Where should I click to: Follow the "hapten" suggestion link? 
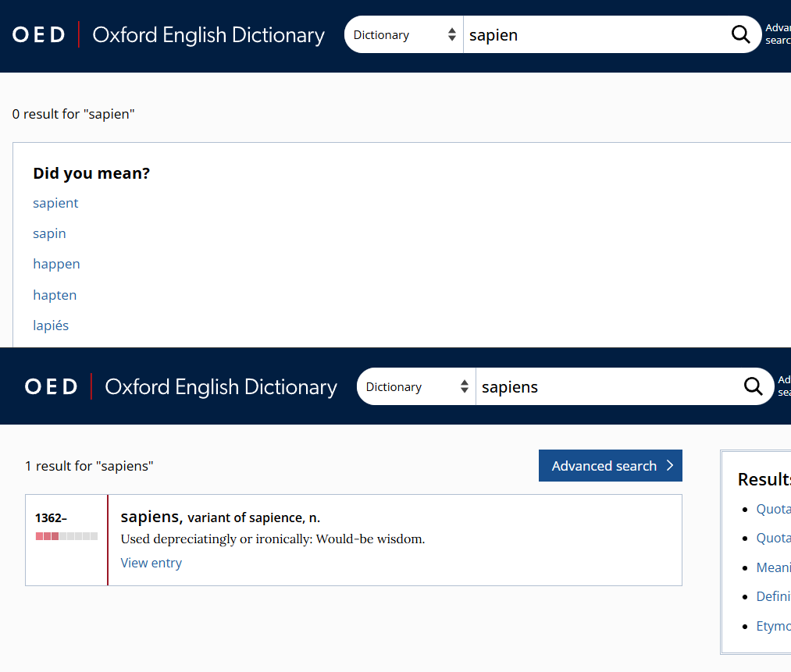point(55,295)
